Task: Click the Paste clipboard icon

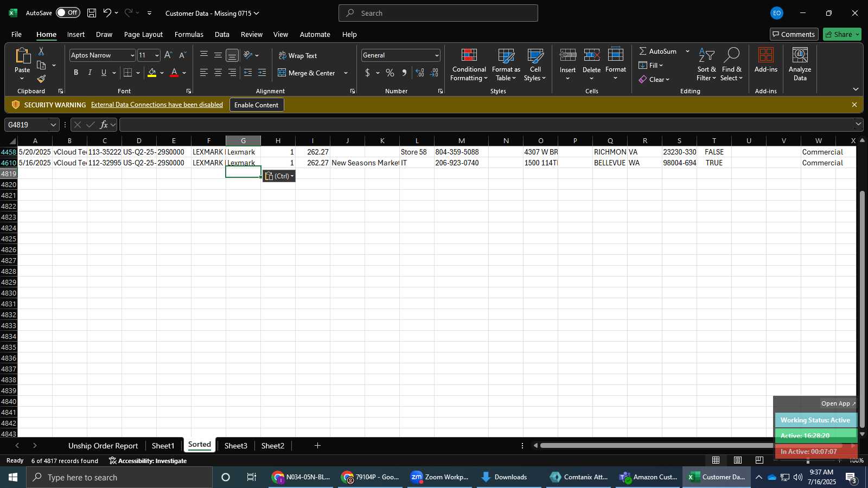Action: tap(22, 55)
